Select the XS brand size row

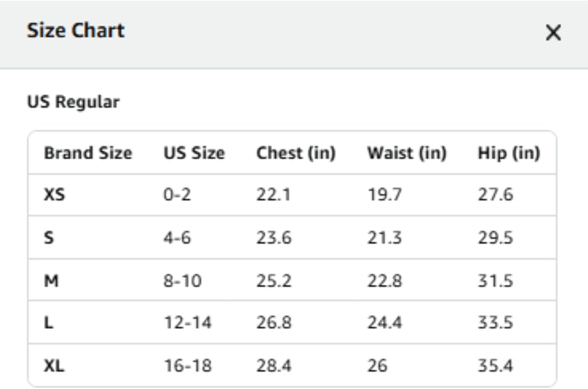(292, 195)
